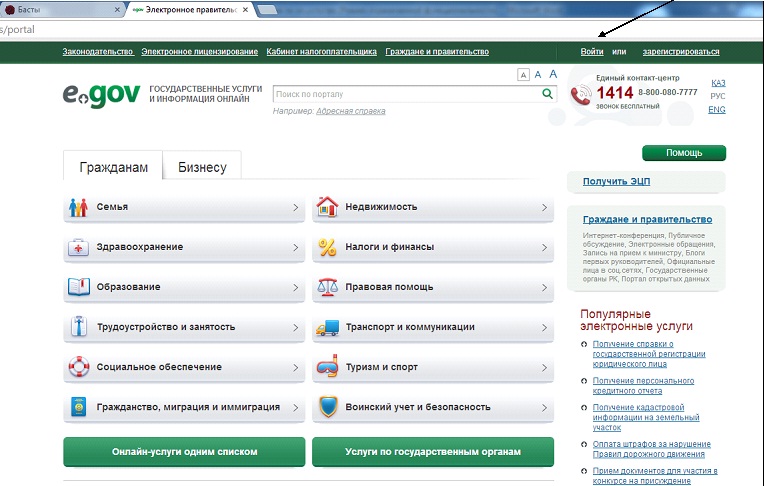
Task: Click the Transport (Транспорт и коммуникации) truck icon
Action: [327, 328]
